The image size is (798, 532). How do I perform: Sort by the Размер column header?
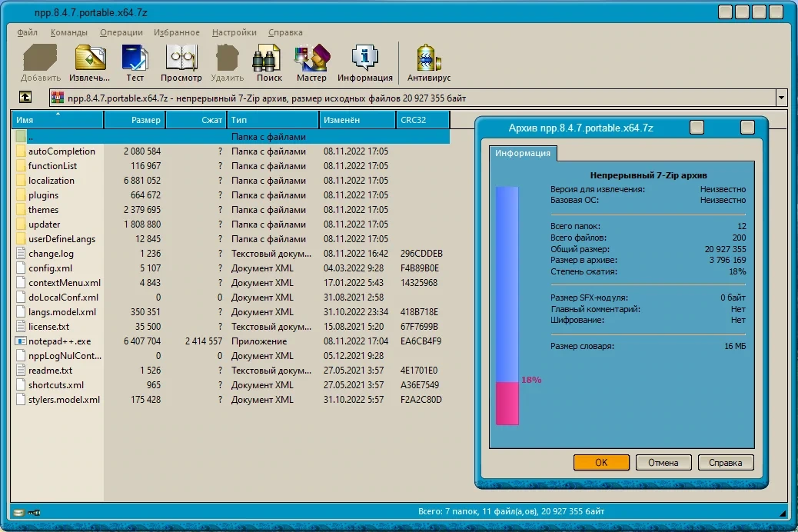tap(135, 120)
